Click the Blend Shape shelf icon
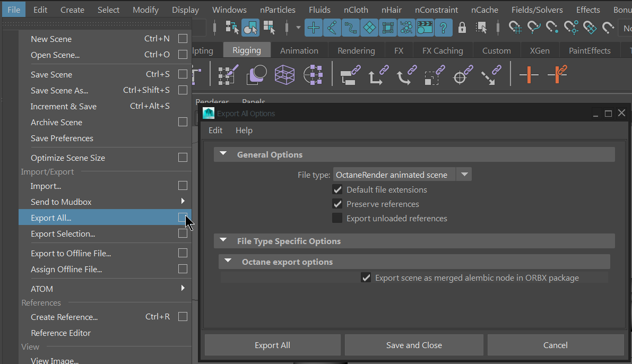The width and height of the screenshot is (632, 364). tap(256, 75)
